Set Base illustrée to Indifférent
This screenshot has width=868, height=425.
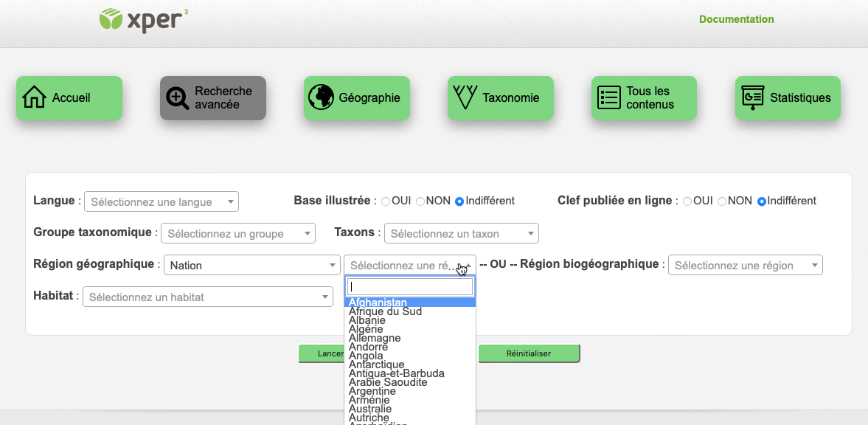click(459, 201)
